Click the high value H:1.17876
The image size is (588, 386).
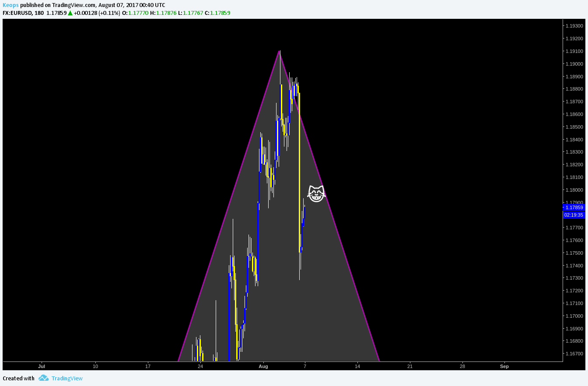pos(163,13)
